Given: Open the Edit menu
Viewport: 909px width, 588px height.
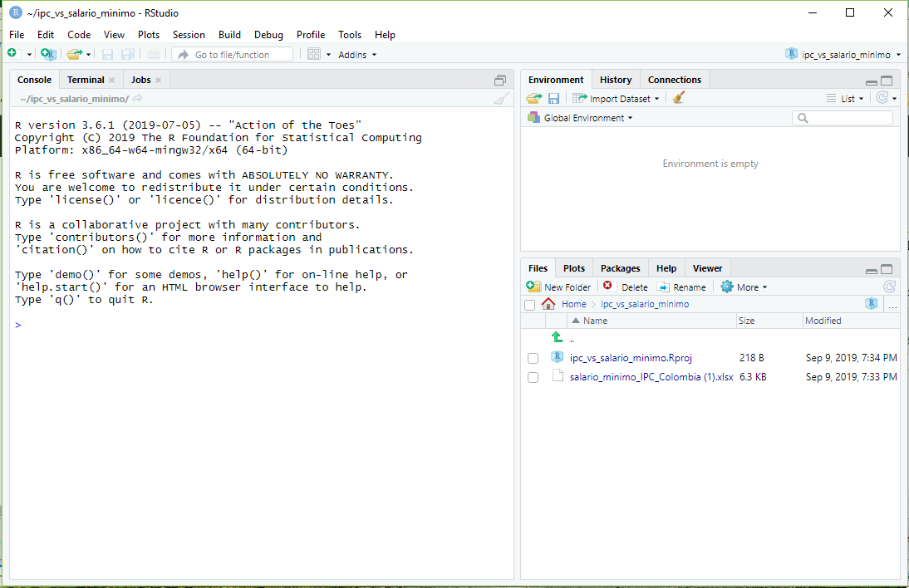Looking at the screenshot, I should (45, 35).
